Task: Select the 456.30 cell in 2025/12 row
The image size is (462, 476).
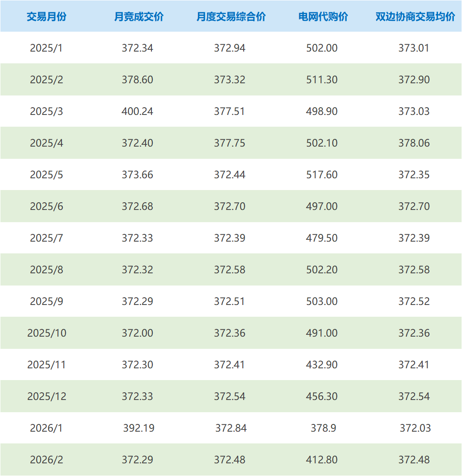Action: click(x=322, y=396)
